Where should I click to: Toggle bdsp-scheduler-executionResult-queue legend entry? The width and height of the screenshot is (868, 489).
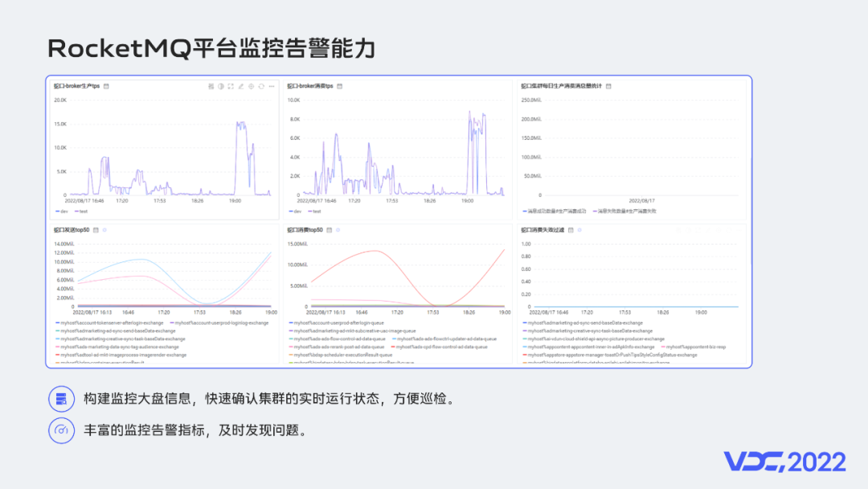pyautogui.click(x=341, y=355)
